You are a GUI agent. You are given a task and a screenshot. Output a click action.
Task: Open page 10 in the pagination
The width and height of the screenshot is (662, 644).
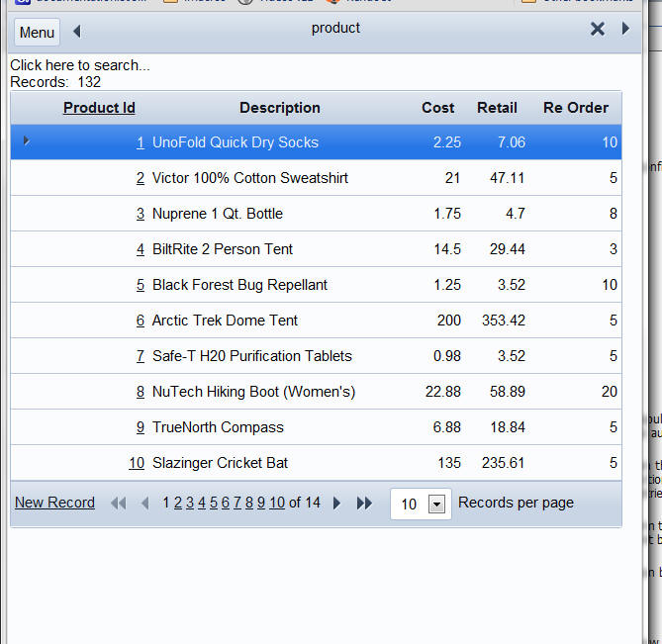point(277,503)
